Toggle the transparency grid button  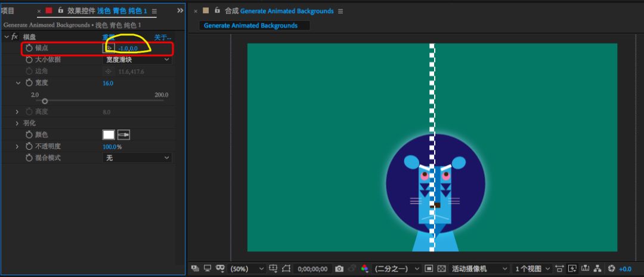point(442,269)
